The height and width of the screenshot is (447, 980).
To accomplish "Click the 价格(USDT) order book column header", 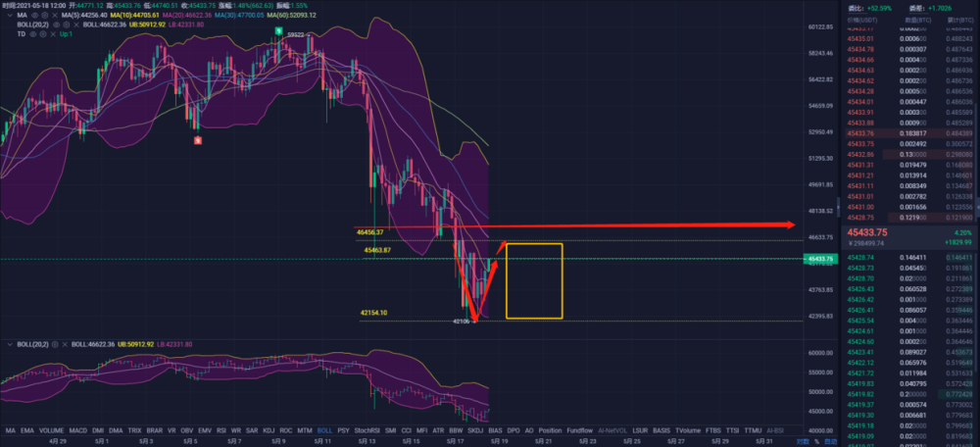I will [863, 20].
